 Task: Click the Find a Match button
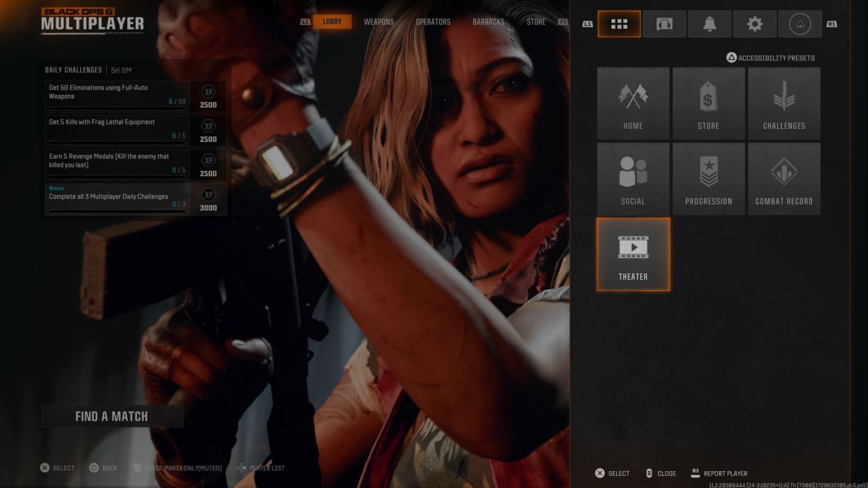point(112,416)
